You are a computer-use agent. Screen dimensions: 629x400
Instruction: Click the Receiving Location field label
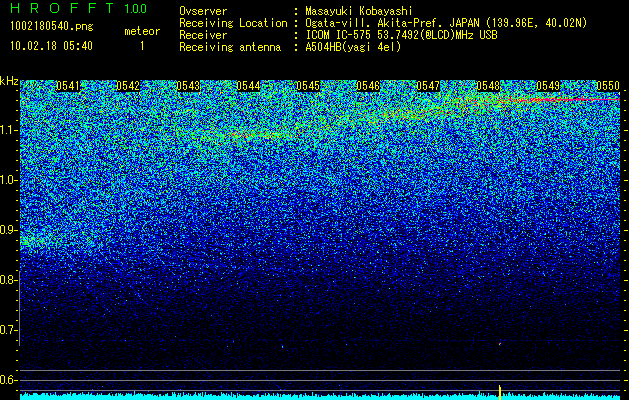pos(233,23)
